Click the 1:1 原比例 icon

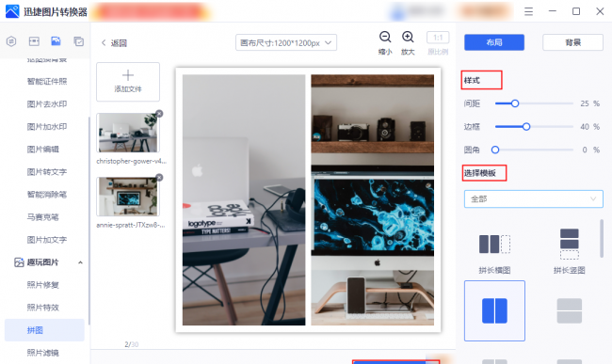tap(438, 38)
